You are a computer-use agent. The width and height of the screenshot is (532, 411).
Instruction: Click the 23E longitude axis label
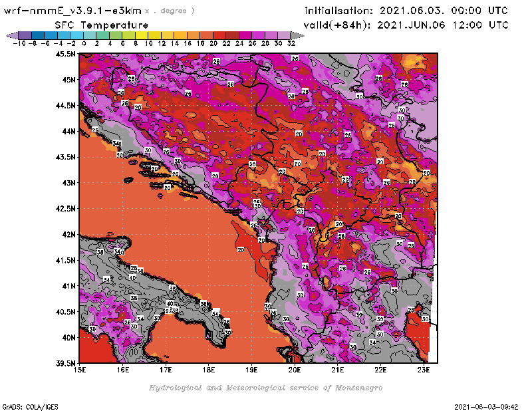(x=424, y=370)
